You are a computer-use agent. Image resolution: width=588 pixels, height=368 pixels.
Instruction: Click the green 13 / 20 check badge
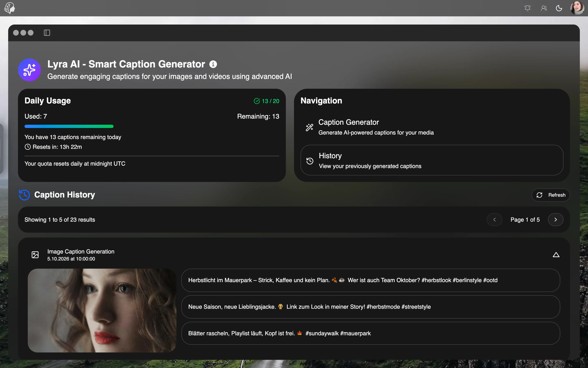pos(266,101)
